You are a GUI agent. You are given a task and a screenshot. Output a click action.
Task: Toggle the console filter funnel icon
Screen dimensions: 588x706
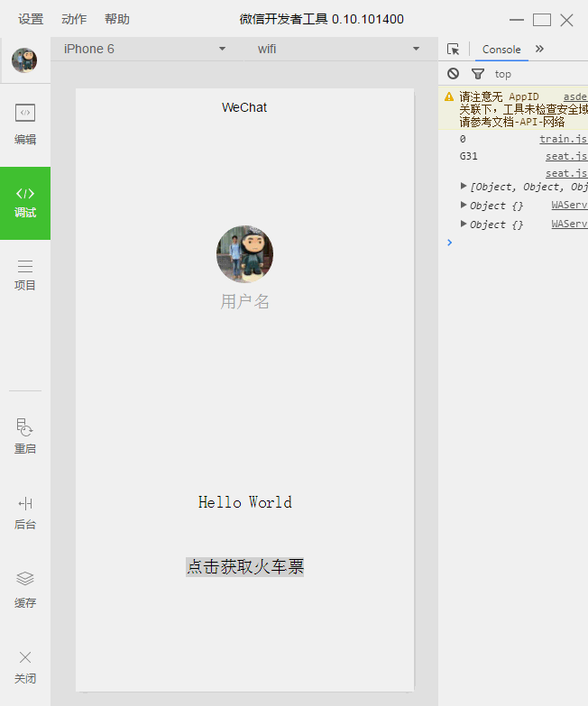coord(478,74)
